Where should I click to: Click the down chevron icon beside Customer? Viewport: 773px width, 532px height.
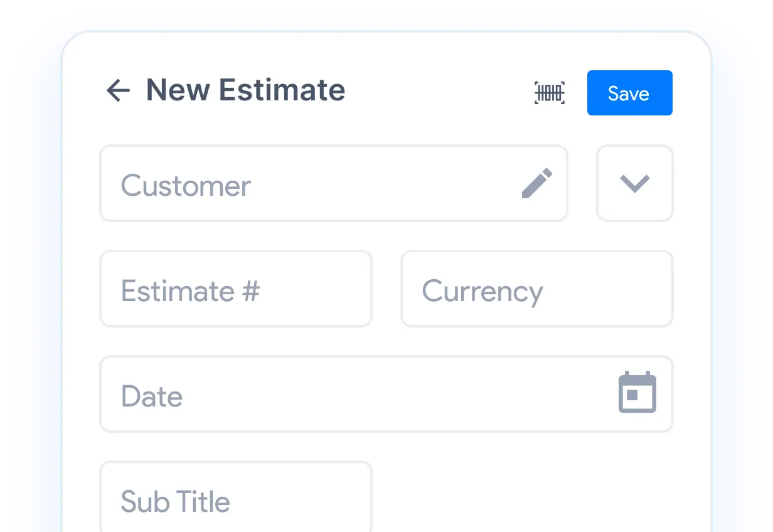click(x=634, y=184)
